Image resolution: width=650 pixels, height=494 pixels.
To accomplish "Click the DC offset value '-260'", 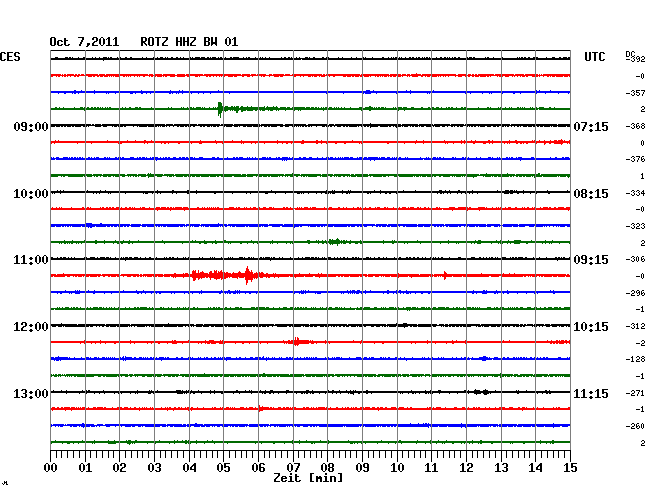I will click(x=635, y=426).
